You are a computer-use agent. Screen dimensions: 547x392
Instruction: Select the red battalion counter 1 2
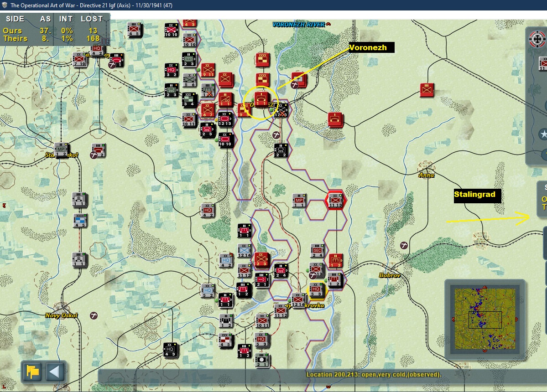point(335,261)
